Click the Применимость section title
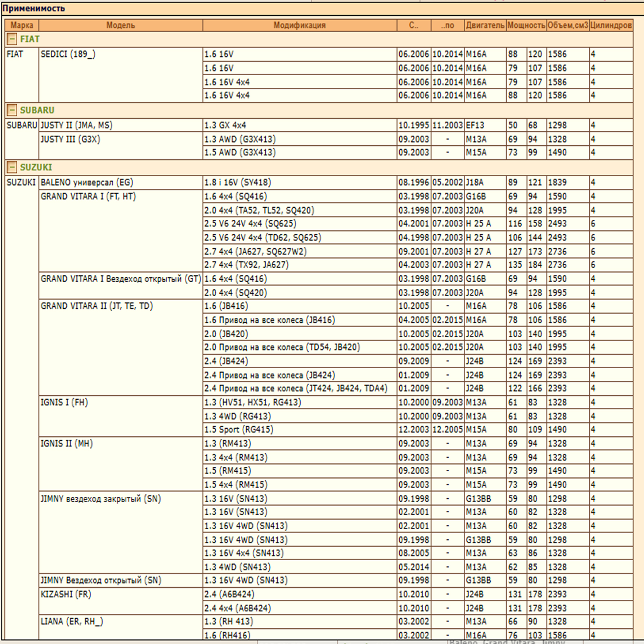 tap(34, 8)
